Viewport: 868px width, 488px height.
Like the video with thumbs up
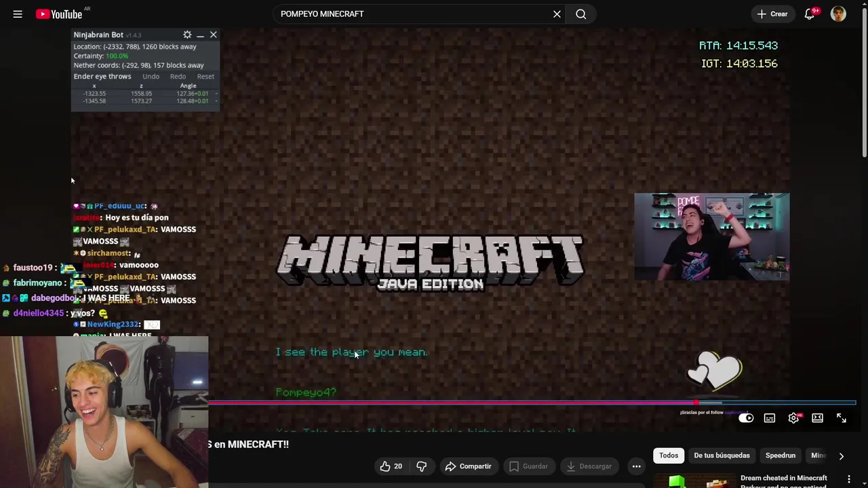(391, 466)
